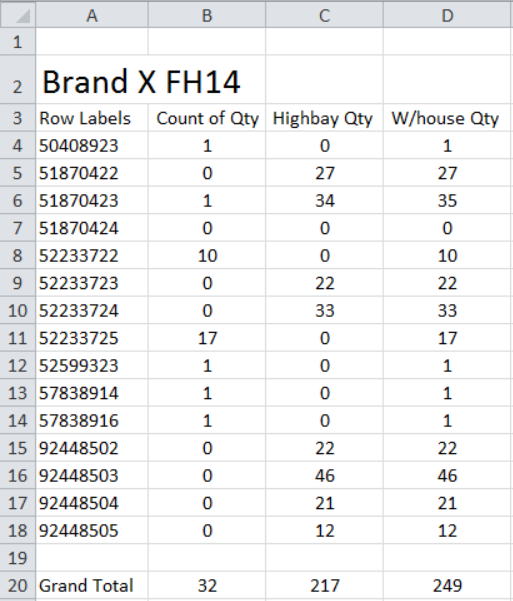Select Highbay Qty 22 for 52233723

click(x=324, y=283)
